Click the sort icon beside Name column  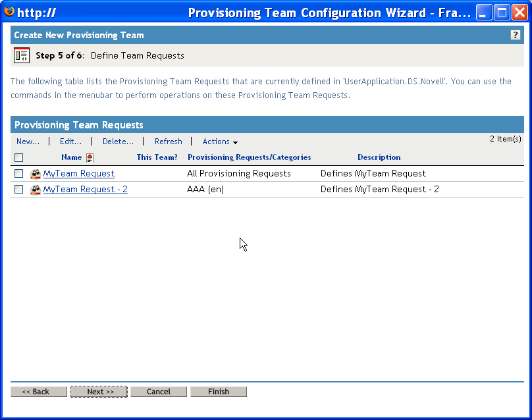tap(90, 157)
